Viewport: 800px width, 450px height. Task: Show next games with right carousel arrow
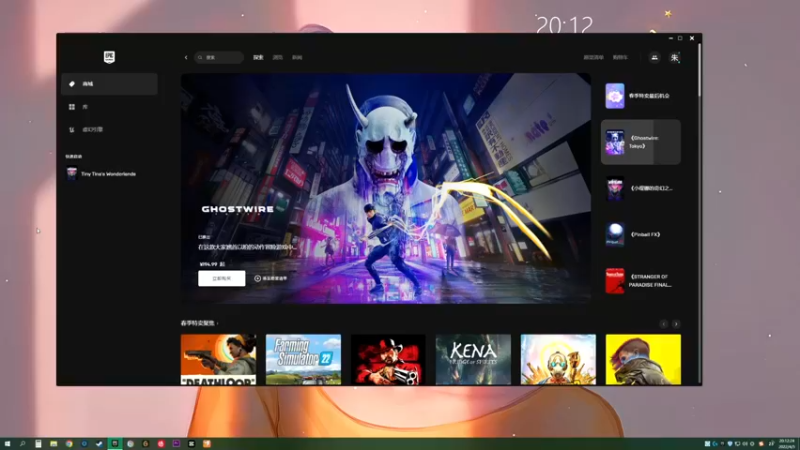point(676,324)
